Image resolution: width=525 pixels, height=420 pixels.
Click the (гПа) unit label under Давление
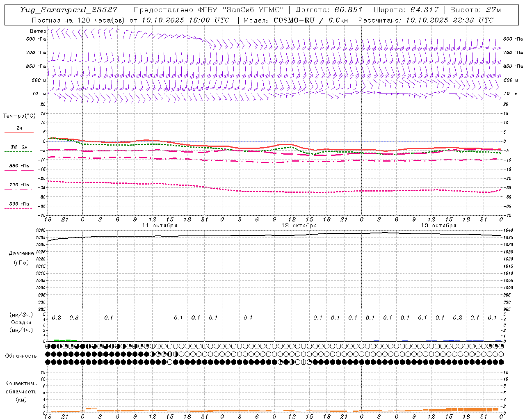pyautogui.click(x=21, y=263)
